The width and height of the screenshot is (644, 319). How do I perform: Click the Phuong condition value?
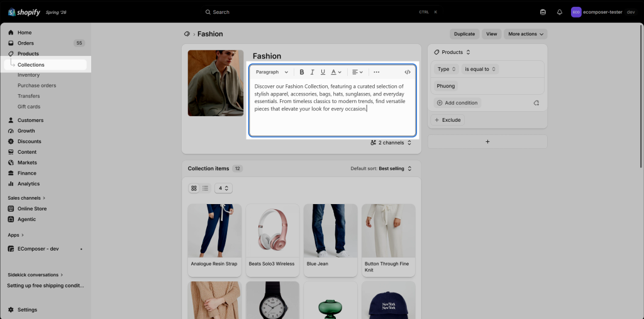coord(446,87)
